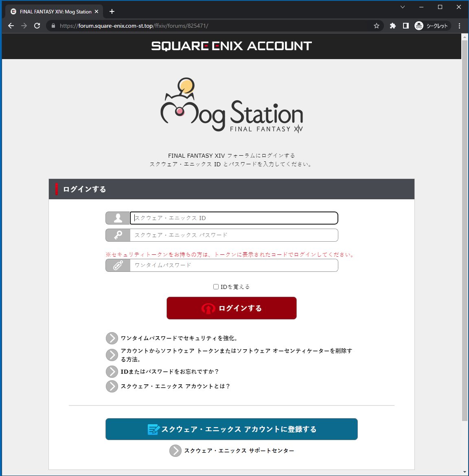Click the SQUARE ENIX ACCOUNT header logo
The height and width of the screenshot is (476, 469).
point(231,46)
